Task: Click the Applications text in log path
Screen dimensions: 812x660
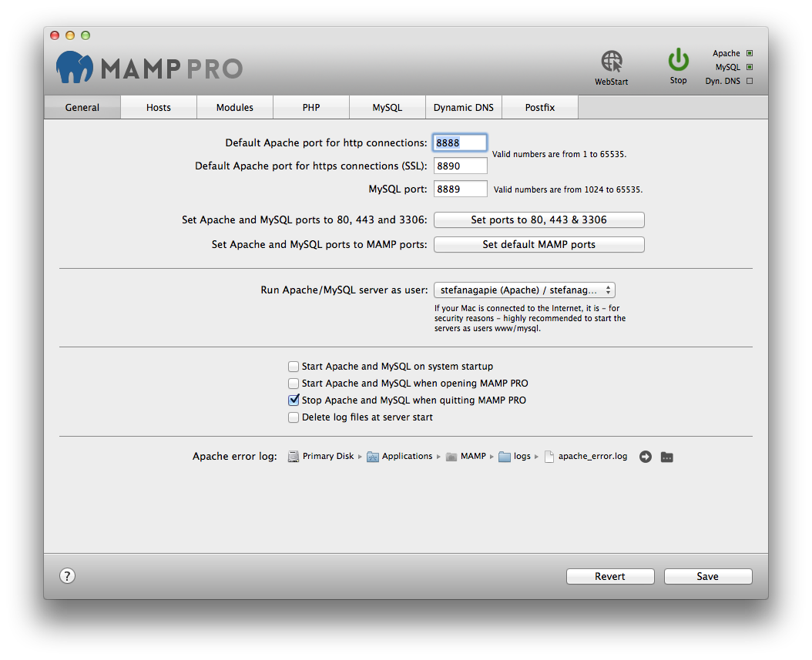Action: [407, 456]
